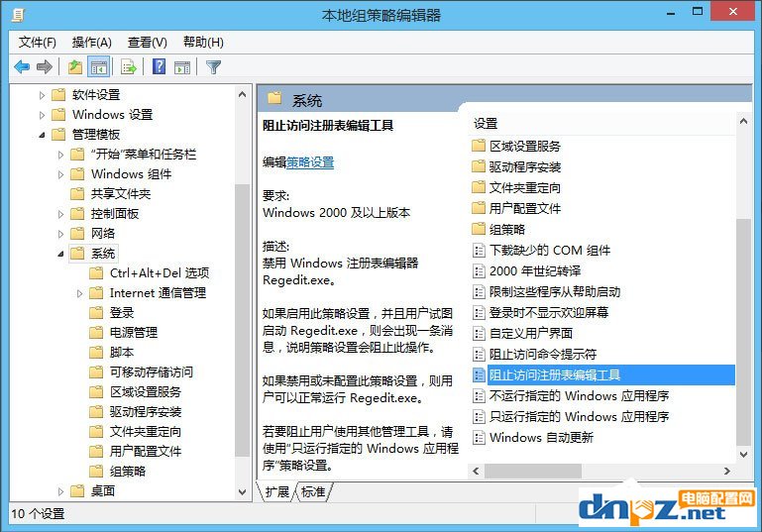Toggle the Show/Hide action pane icon

click(182, 67)
